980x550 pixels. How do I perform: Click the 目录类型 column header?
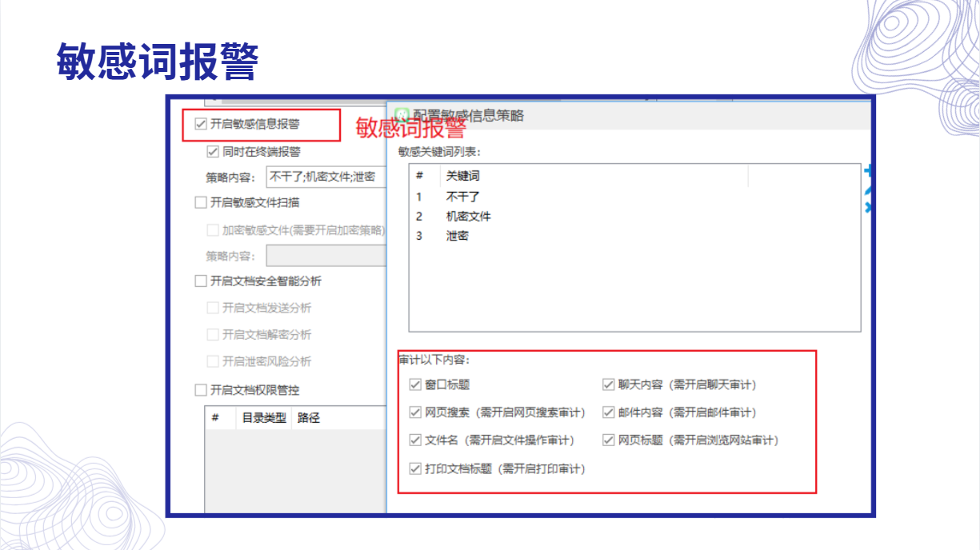(x=264, y=417)
